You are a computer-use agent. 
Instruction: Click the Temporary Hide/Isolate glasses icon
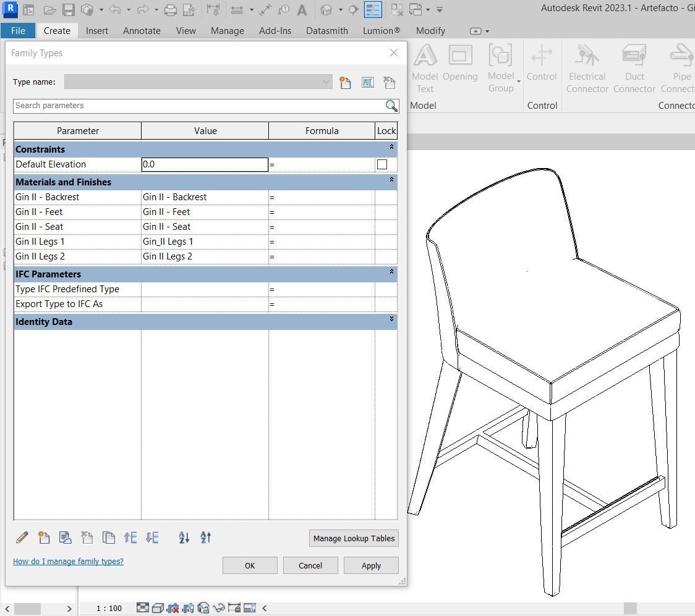[x=219, y=608]
